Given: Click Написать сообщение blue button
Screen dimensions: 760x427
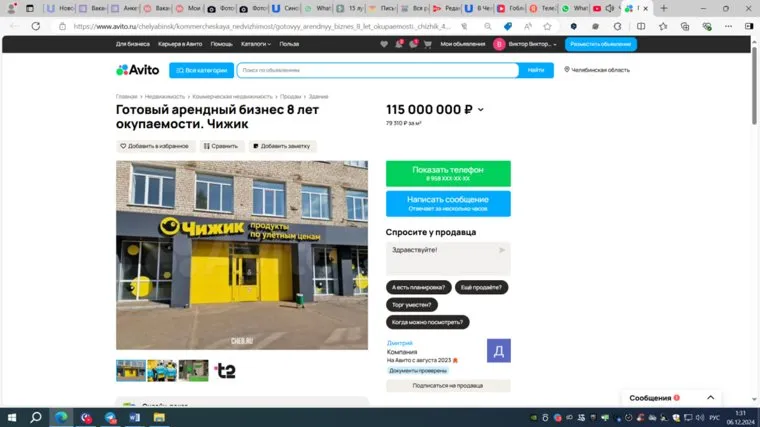Looking at the screenshot, I should click(x=448, y=203).
